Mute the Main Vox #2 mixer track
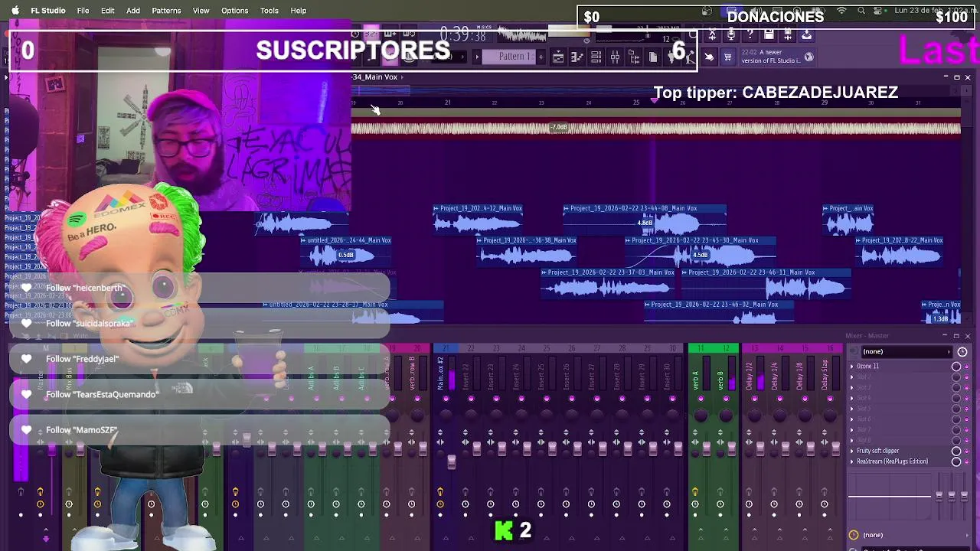This screenshot has width=980, height=551. click(446, 399)
